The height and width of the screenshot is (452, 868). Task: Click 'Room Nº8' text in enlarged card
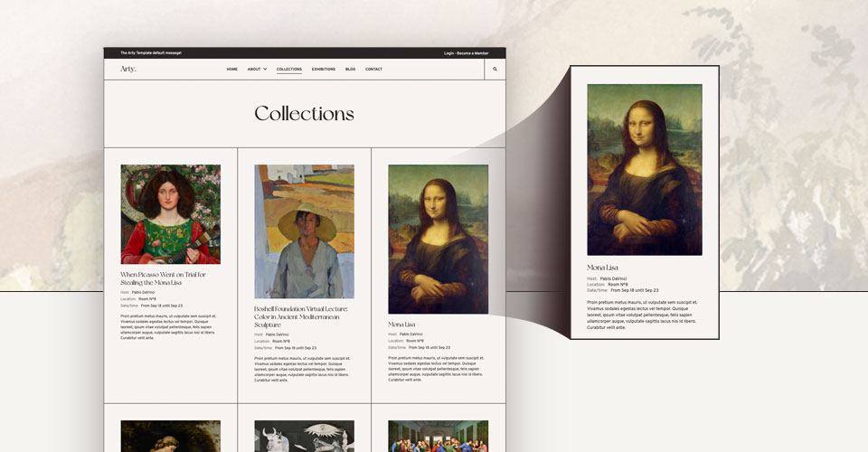point(618,285)
